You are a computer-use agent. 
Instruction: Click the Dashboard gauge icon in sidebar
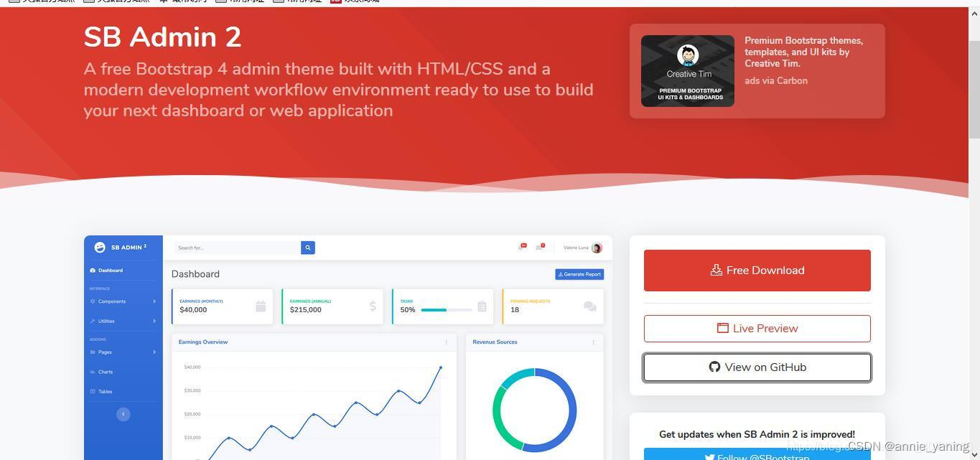(x=93, y=271)
